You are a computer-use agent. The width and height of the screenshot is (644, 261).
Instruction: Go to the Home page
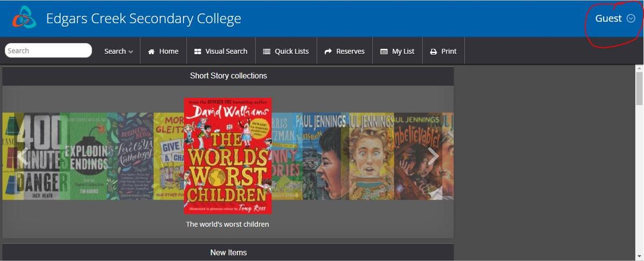pyautogui.click(x=163, y=51)
